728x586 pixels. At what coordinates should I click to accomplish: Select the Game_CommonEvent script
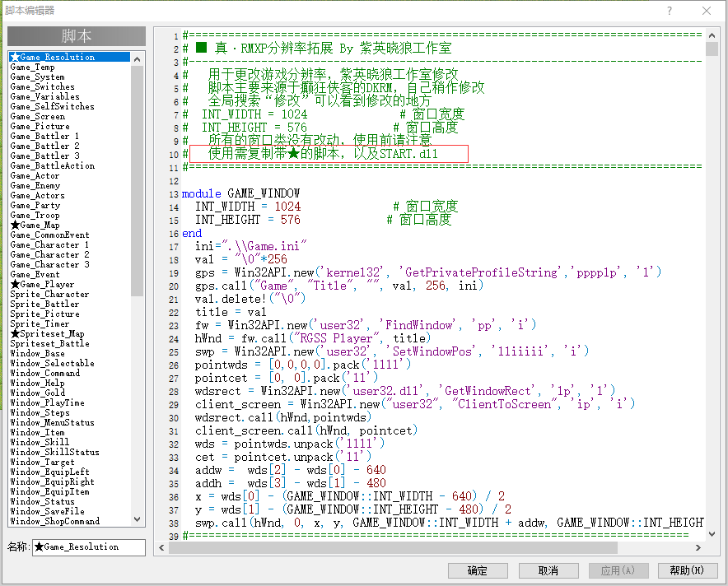tap(70, 235)
